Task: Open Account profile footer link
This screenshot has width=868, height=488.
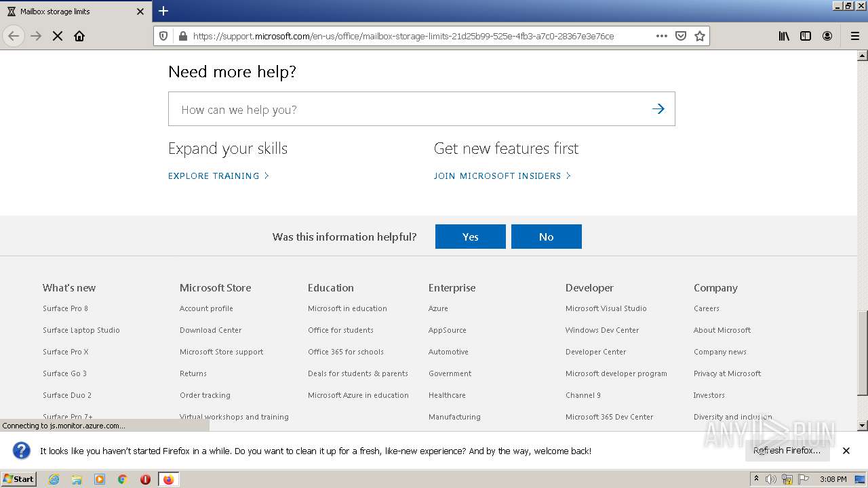Action: (x=206, y=308)
